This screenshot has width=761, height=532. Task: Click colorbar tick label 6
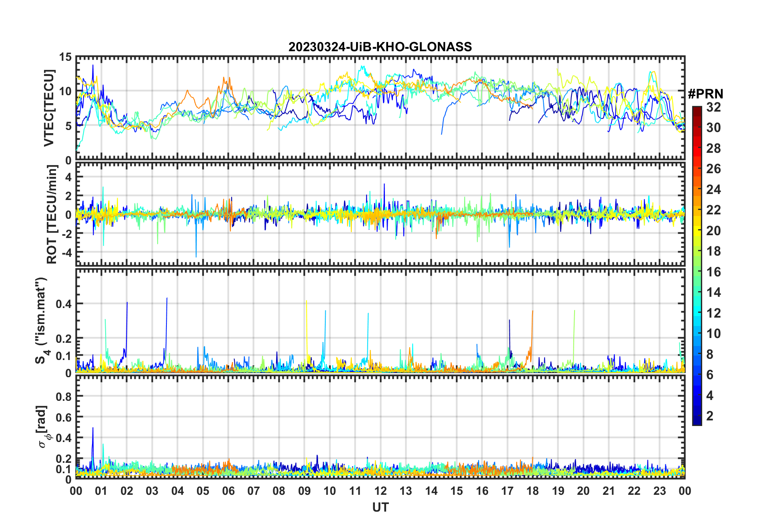point(710,375)
